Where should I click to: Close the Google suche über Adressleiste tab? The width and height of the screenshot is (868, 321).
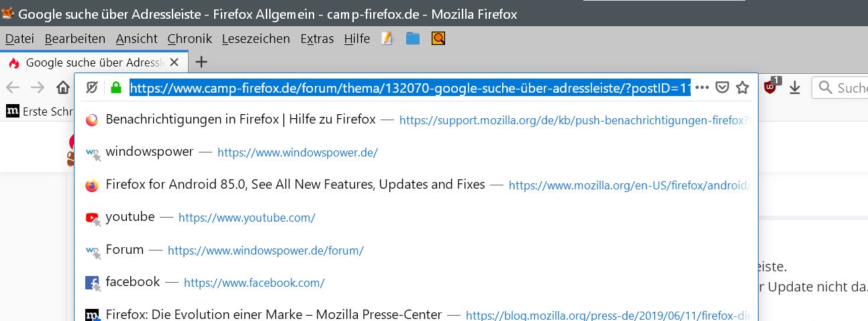click(x=175, y=62)
